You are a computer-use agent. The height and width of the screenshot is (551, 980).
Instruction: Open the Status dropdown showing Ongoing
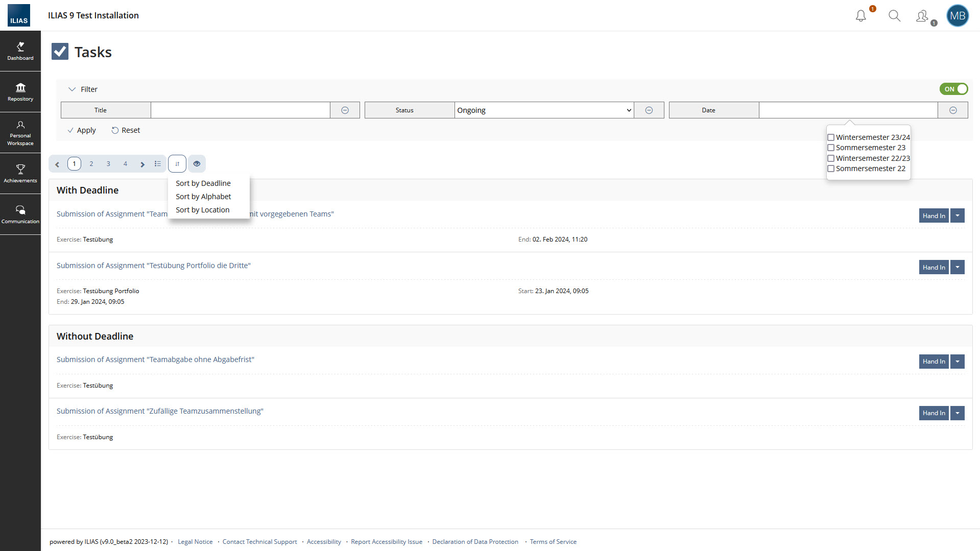coord(544,110)
